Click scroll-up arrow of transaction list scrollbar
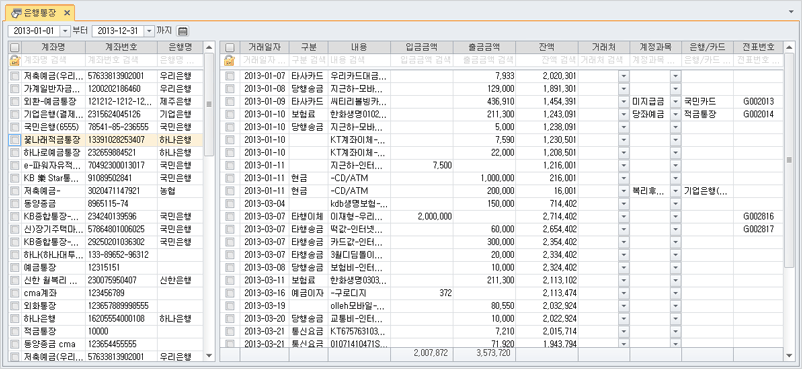802x369 pixels. click(789, 48)
